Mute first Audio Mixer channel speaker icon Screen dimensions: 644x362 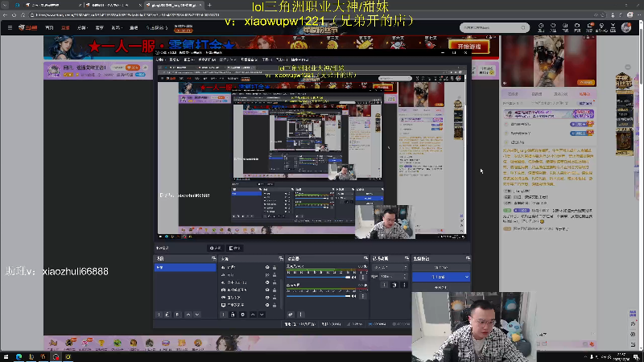pos(354,278)
